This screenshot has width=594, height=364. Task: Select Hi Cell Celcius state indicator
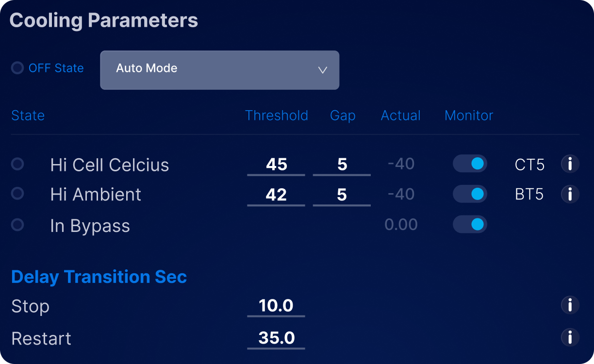click(x=17, y=164)
